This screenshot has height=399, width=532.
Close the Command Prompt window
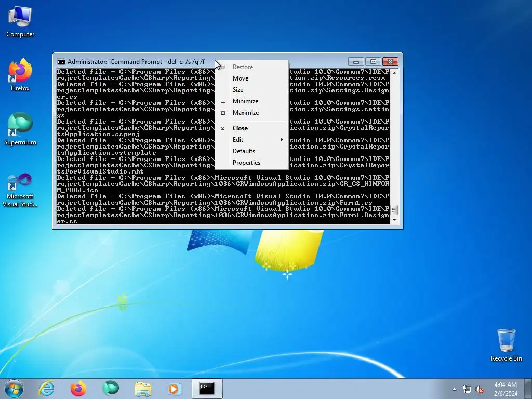390,62
